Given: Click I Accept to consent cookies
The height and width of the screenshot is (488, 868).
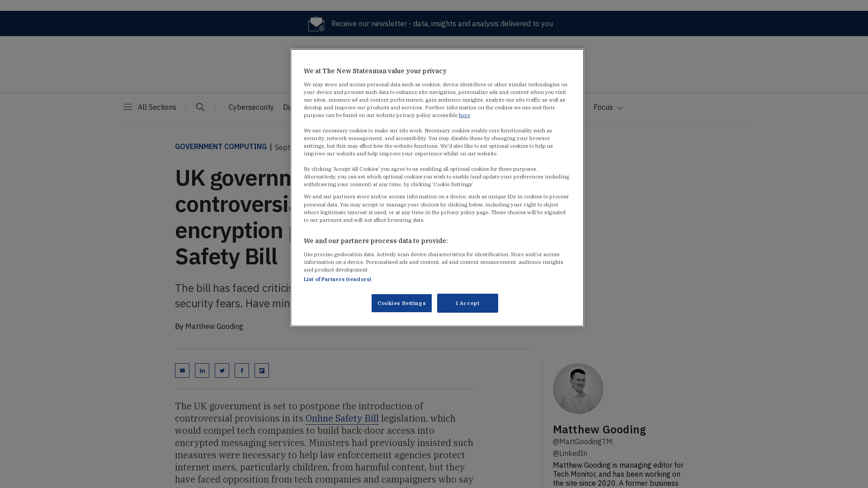Looking at the screenshot, I should point(467,303).
